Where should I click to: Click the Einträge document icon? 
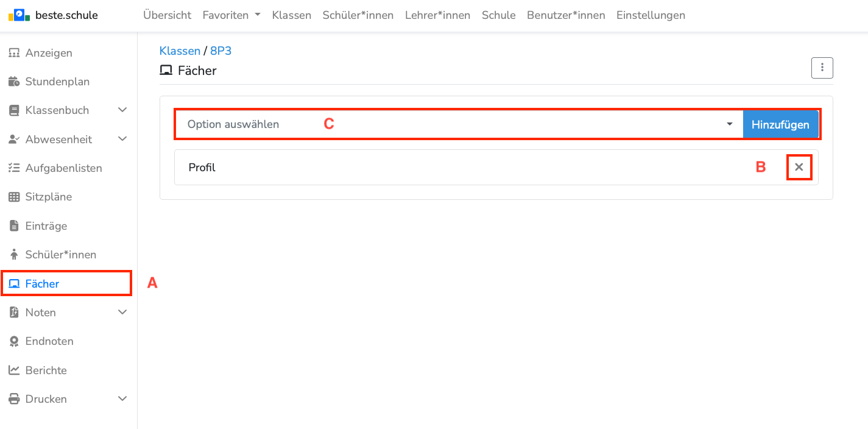13,226
